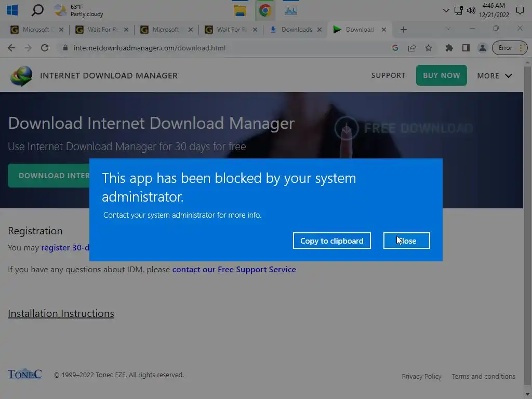Viewport: 532px width, 399px height.
Task: Open the notification center icon
Action: 520,10
